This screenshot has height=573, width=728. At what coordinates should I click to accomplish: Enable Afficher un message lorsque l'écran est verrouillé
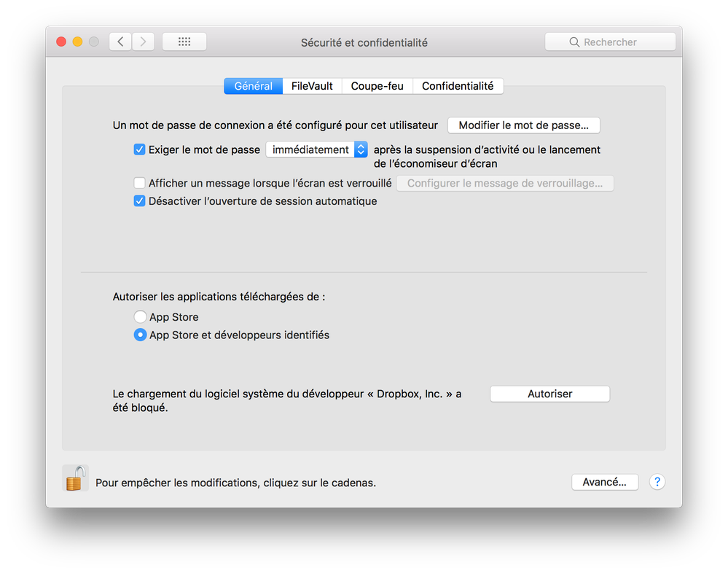(139, 183)
